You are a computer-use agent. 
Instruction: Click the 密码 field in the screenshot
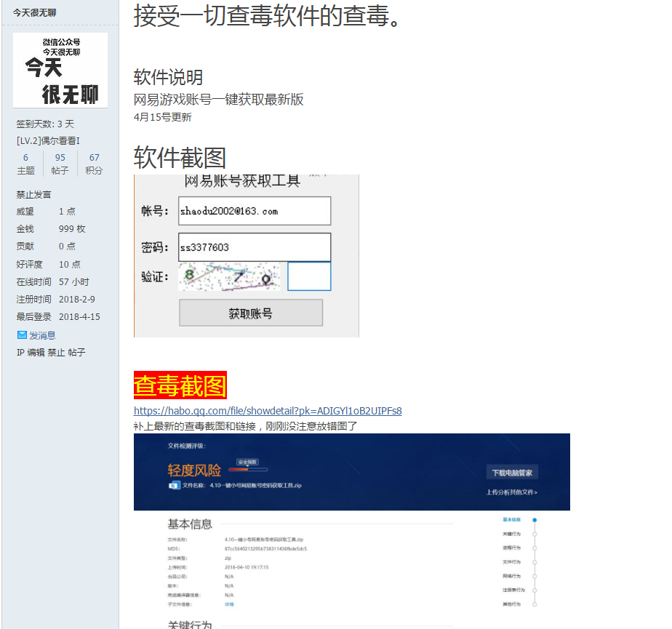tap(255, 247)
